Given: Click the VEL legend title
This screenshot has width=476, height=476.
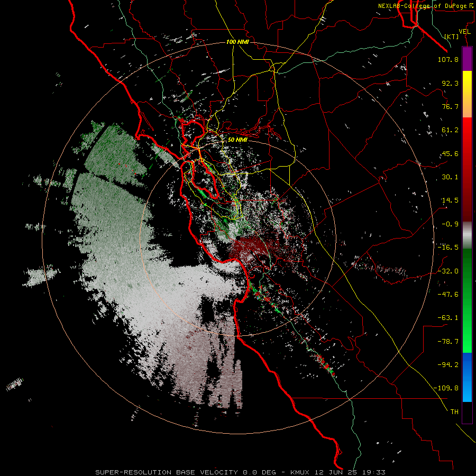Looking at the screenshot, I should [464, 32].
